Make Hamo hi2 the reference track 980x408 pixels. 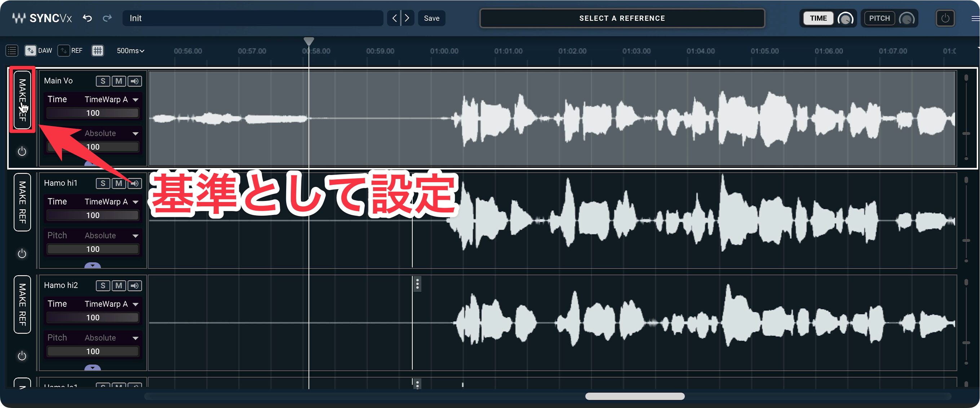[x=22, y=305]
